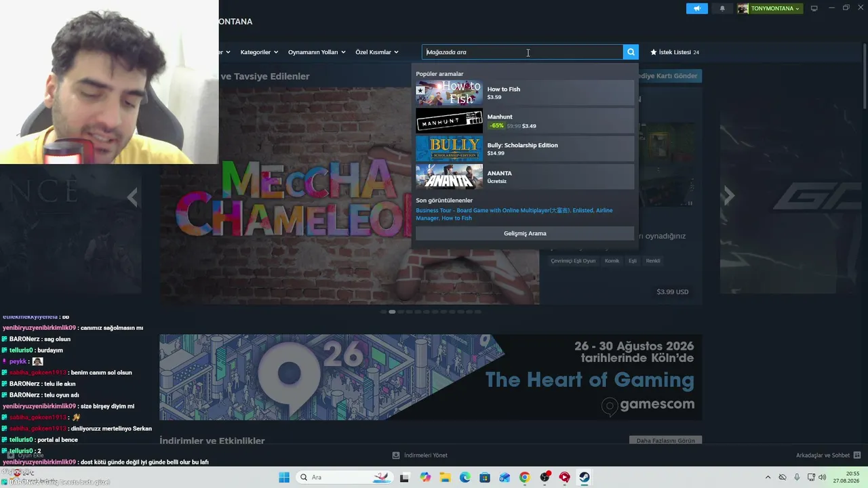Click the Renkli tag
868x488 pixels.
653,261
